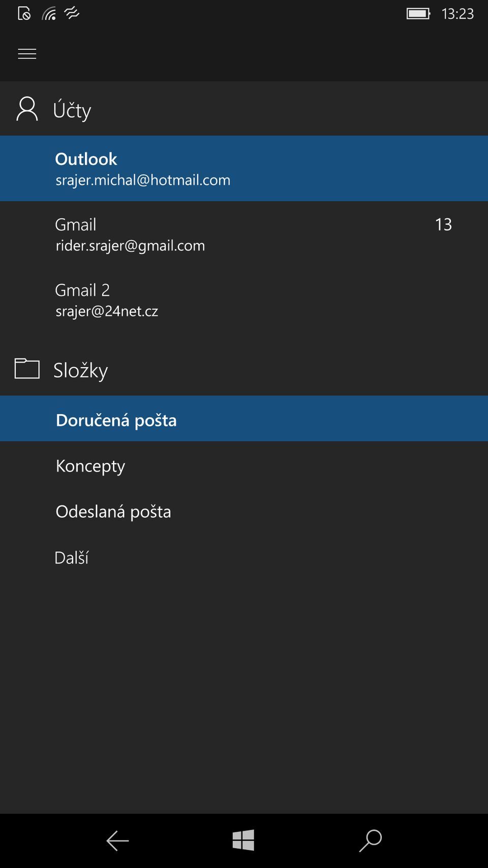Tap the Windows Start button
Image resolution: width=488 pixels, height=868 pixels.
243,841
